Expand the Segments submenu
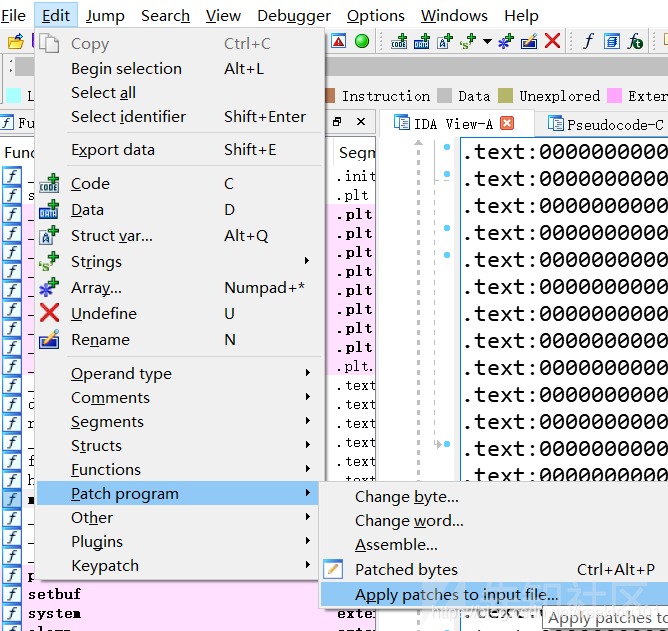668x631 pixels. pyautogui.click(x=179, y=422)
